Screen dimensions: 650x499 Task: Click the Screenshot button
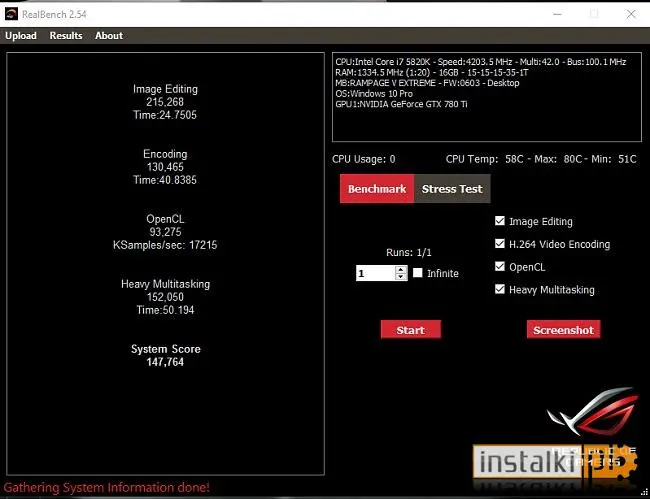click(563, 330)
